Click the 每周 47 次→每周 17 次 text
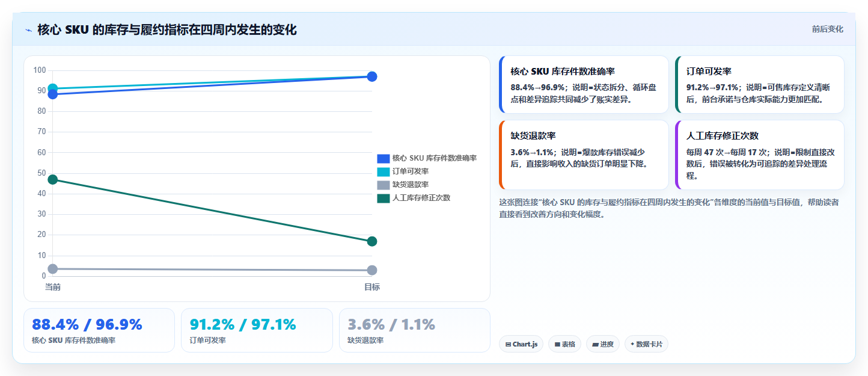 760,164
